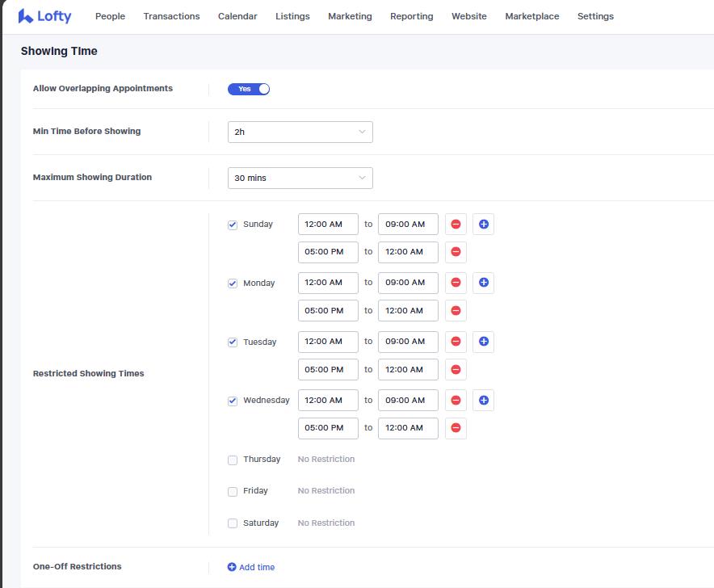Viewport: 714px width, 588px height.
Task: Open the Settings menu
Action: 595,16
